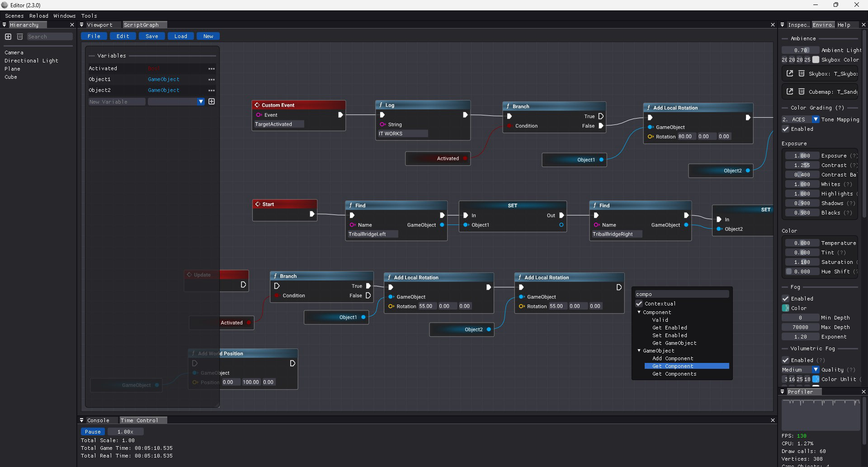Collapse the Component category in node search
The width and height of the screenshot is (868, 467).
[x=639, y=312]
